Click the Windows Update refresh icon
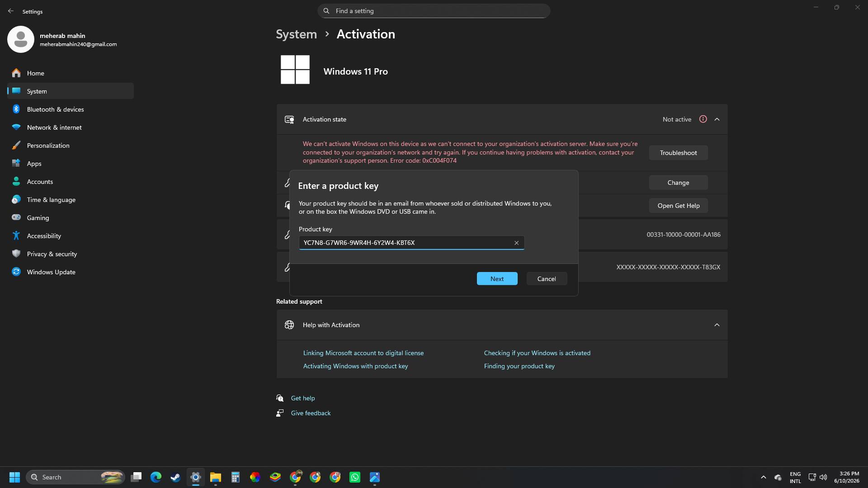868x488 pixels. [16, 272]
